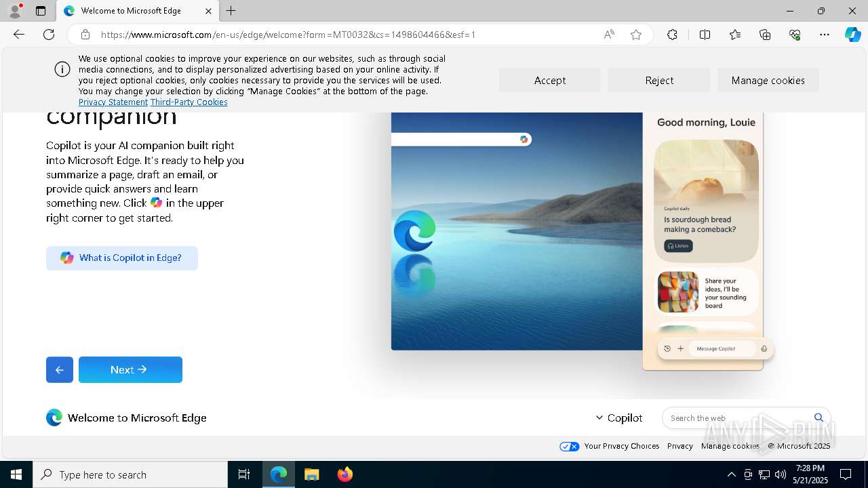The width and height of the screenshot is (868, 488).
Task: Click Edge icon on taskbar
Action: (279, 474)
